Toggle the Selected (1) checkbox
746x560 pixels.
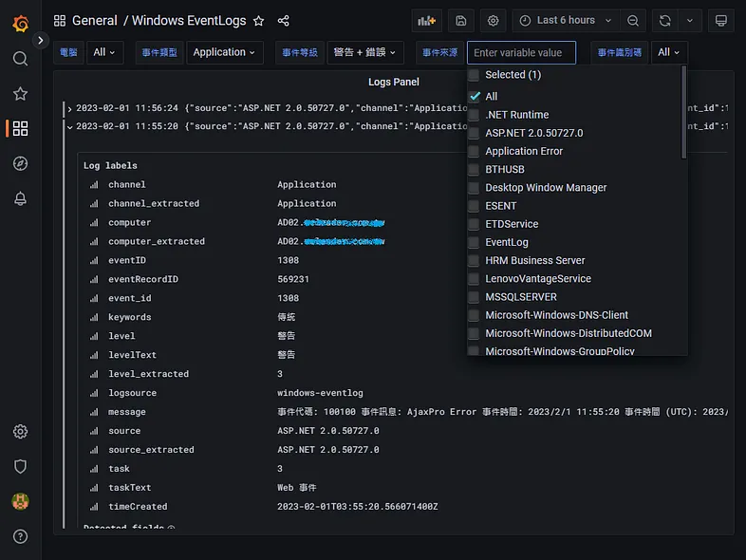pos(474,75)
